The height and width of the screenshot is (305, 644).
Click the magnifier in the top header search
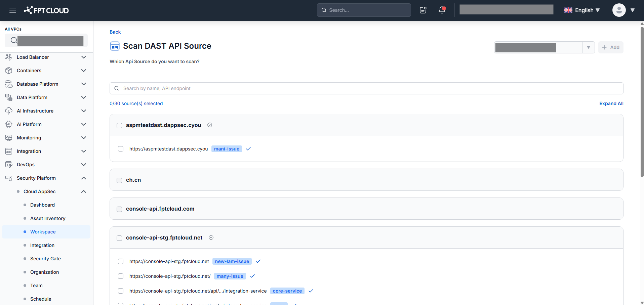(x=324, y=10)
